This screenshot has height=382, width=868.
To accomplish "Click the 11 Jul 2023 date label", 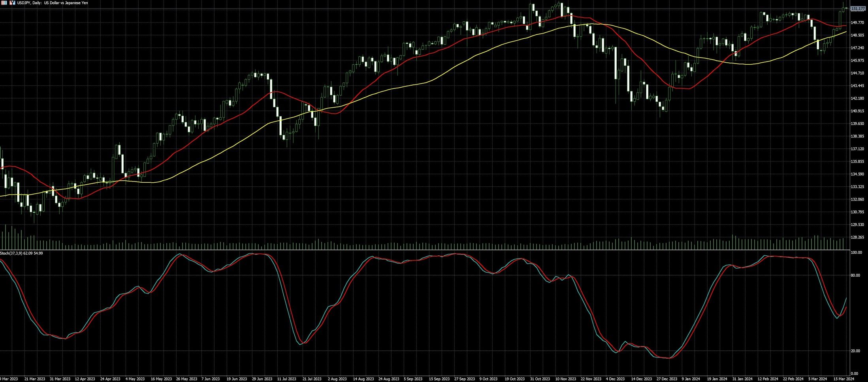I will coord(286,379).
